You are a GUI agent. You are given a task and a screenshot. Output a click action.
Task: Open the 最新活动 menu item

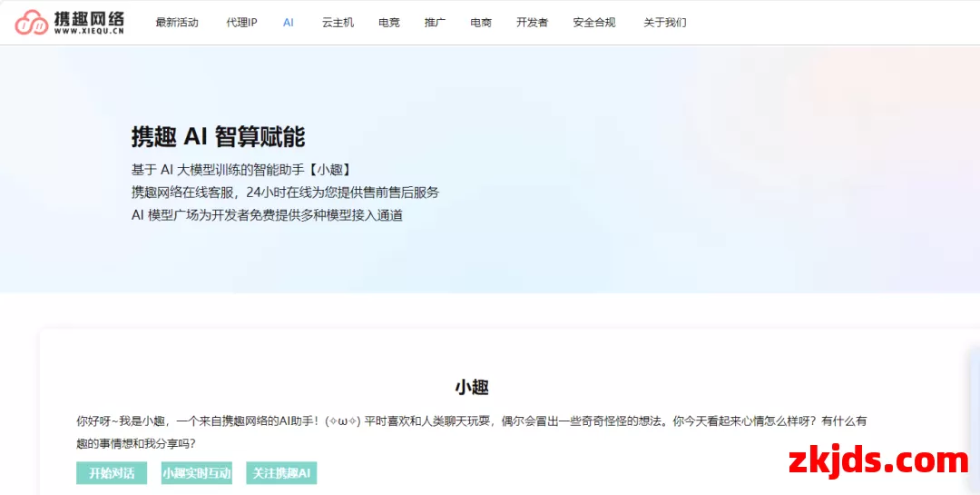(x=177, y=23)
